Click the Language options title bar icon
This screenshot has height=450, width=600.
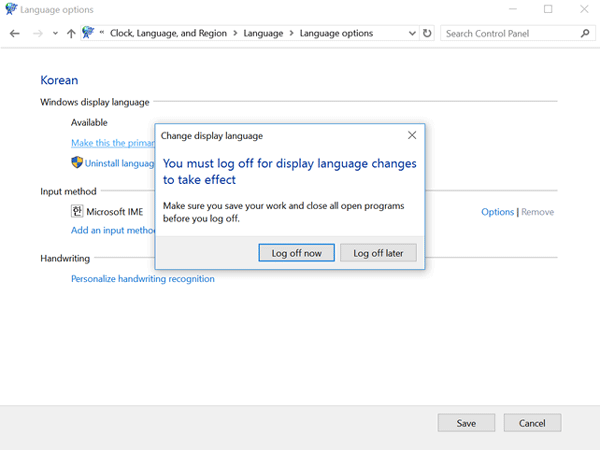[x=10, y=9]
